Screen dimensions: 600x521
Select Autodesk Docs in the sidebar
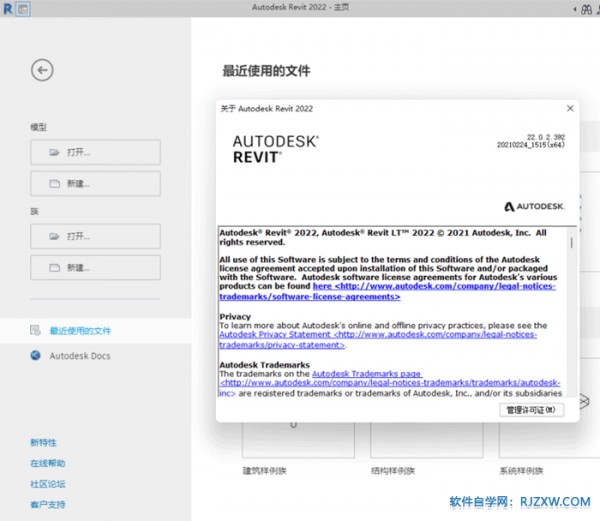point(80,356)
